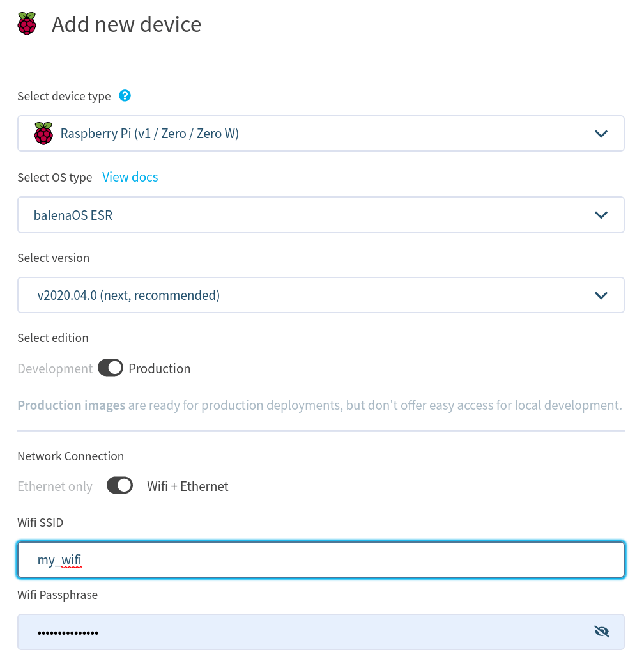Toggle the Development/Production edition switch
Screen dimensions: 644x661
coord(111,368)
